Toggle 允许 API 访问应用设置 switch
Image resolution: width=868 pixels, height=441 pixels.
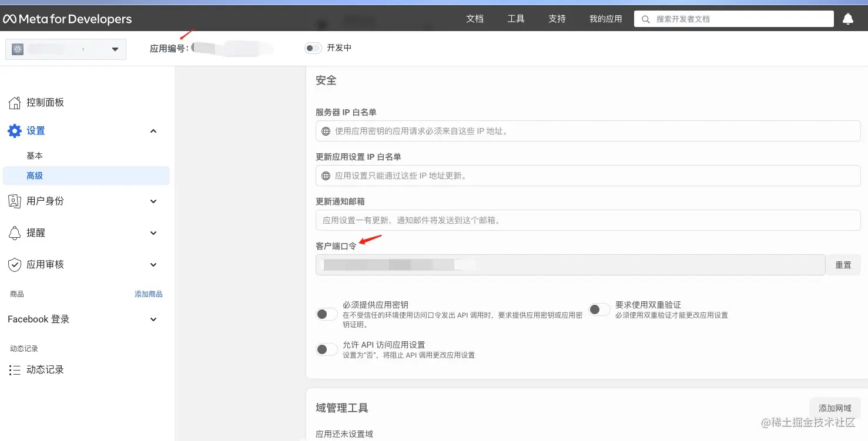[327, 349]
